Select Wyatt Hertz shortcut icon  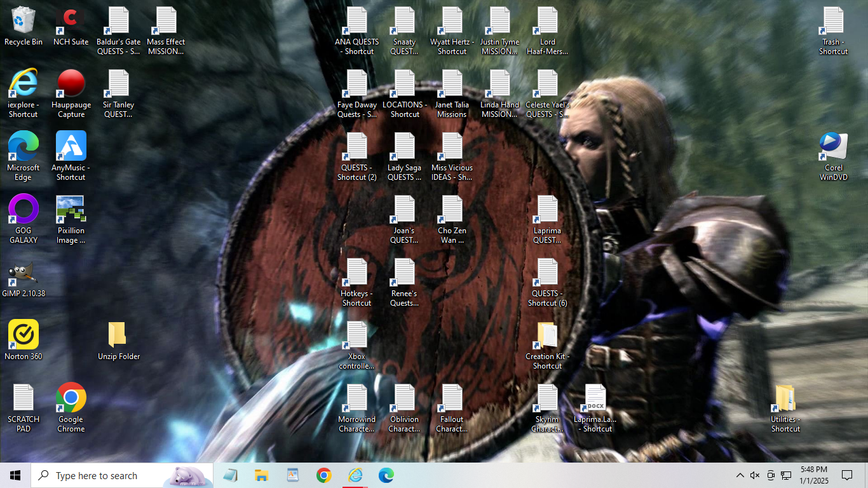tap(452, 30)
